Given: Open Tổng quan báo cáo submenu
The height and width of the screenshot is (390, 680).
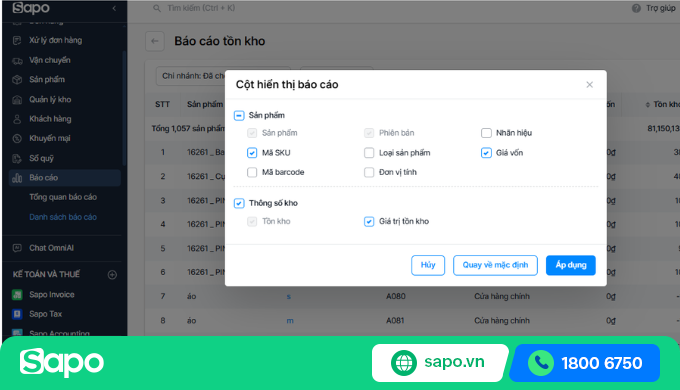Looking at the screenshot, I should coord(63,197).
